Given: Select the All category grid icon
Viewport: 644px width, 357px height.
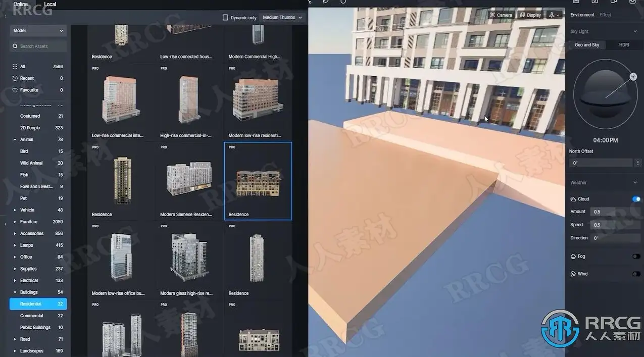Looking at the screenshot, I should coord(15,67).
